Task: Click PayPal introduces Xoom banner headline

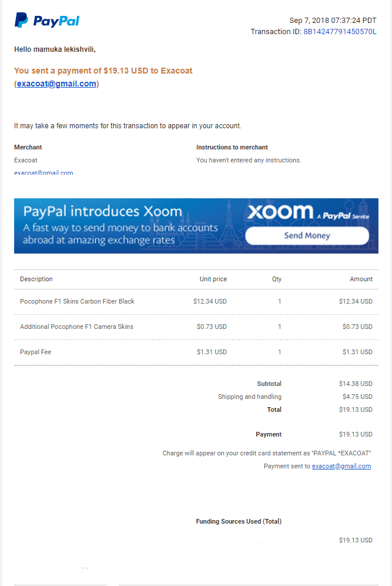Action: pos(103,212)
